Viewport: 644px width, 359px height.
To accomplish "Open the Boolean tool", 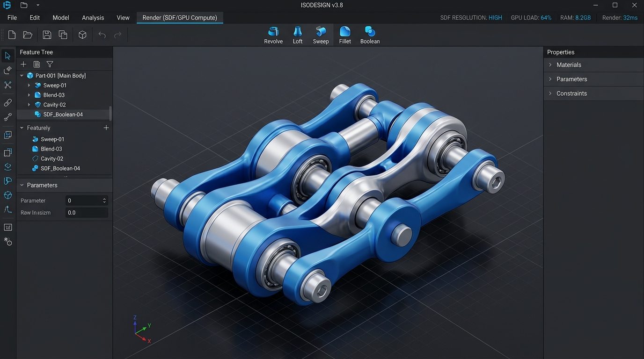I will coord(370,35).
